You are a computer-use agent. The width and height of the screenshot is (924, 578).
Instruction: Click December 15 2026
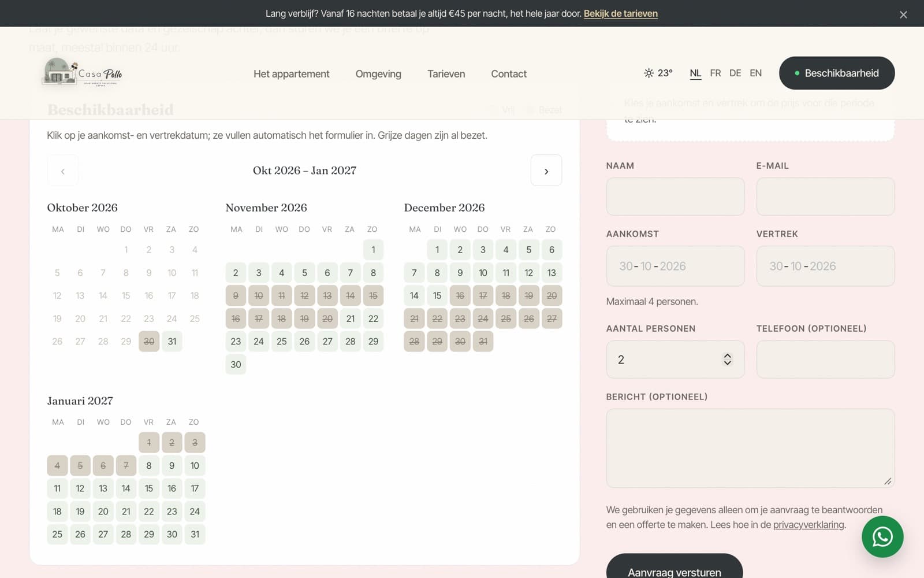(x=437, y=295)
